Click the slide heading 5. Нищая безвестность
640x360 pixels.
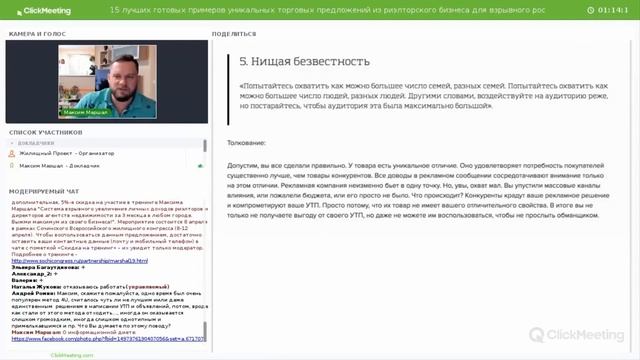click(x=304, y=62)
